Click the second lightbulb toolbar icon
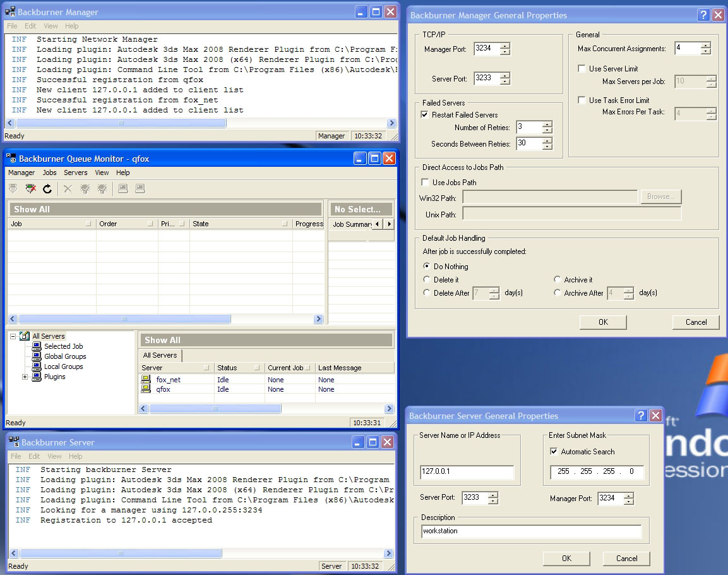 coord(102,188)
